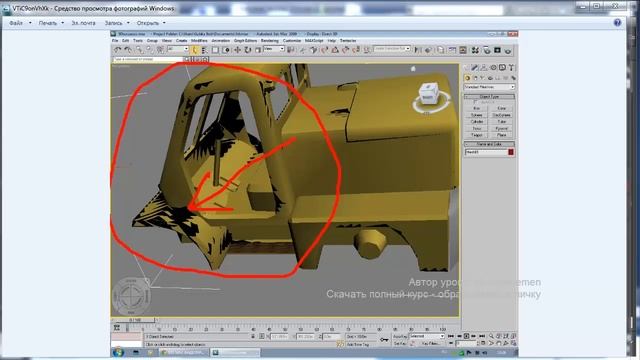
Task: Activate the Select and Move tool
Action: 237,50
